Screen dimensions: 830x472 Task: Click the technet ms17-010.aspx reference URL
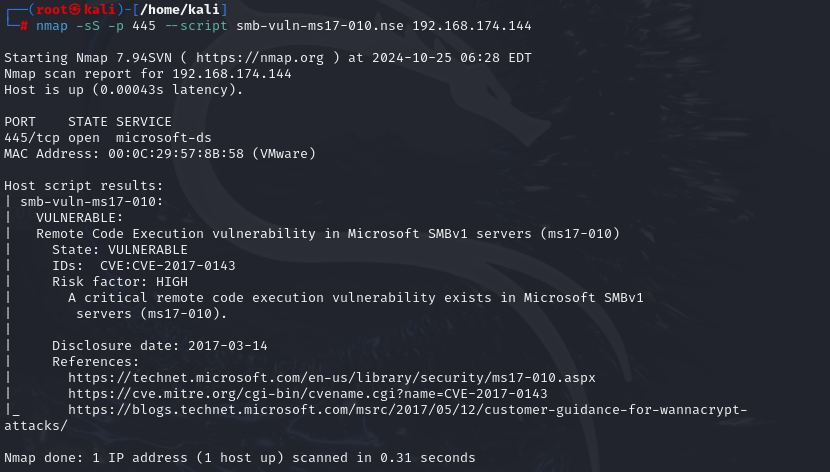coord(331,377)
